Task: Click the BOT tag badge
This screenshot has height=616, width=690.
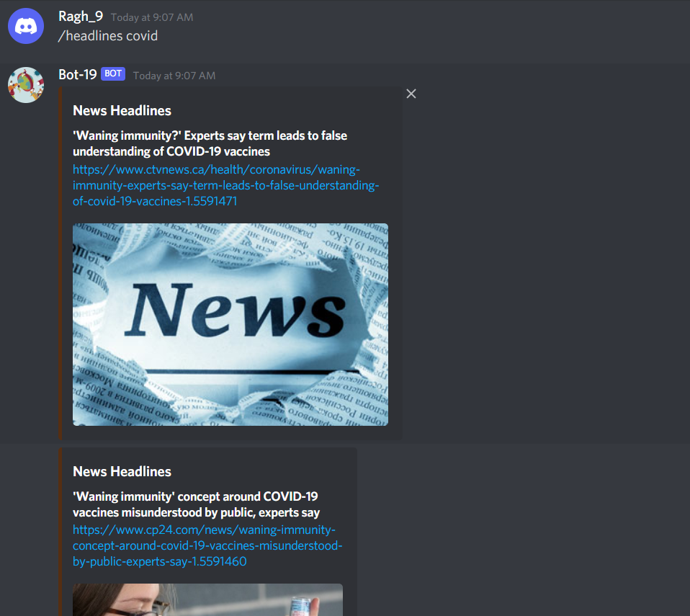Action: click(113, 73)
